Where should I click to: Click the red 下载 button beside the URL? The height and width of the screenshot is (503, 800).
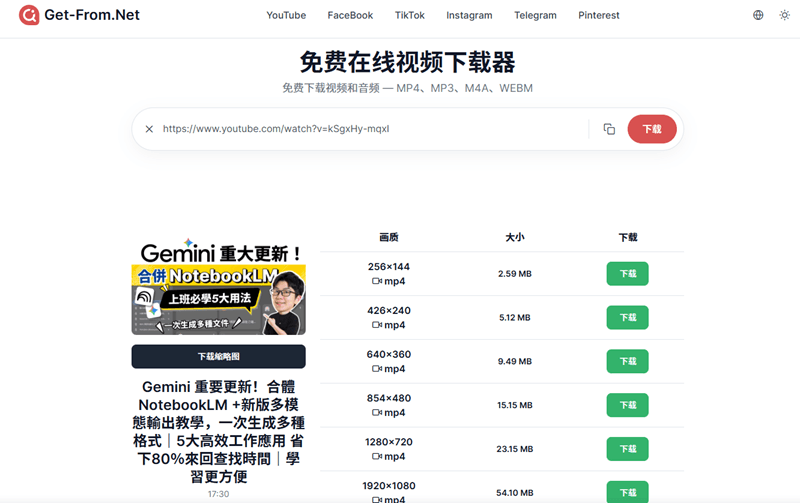coord(652,129)
